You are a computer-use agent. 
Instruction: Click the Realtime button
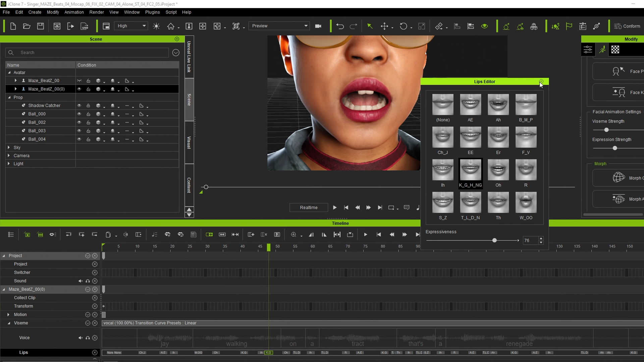pos(309,207)
